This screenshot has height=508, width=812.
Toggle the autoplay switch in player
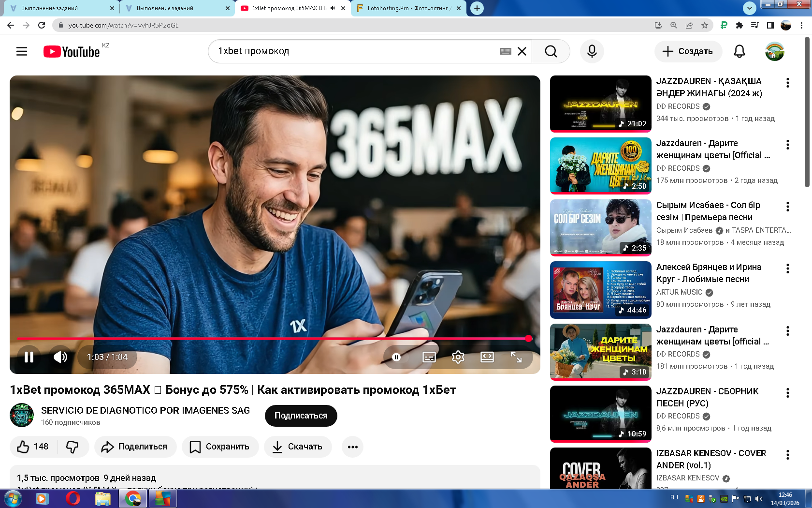click(396, 357)
